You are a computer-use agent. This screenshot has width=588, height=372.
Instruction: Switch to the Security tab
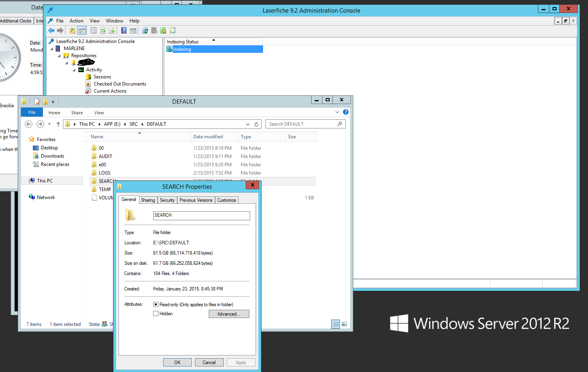point(167,200)
